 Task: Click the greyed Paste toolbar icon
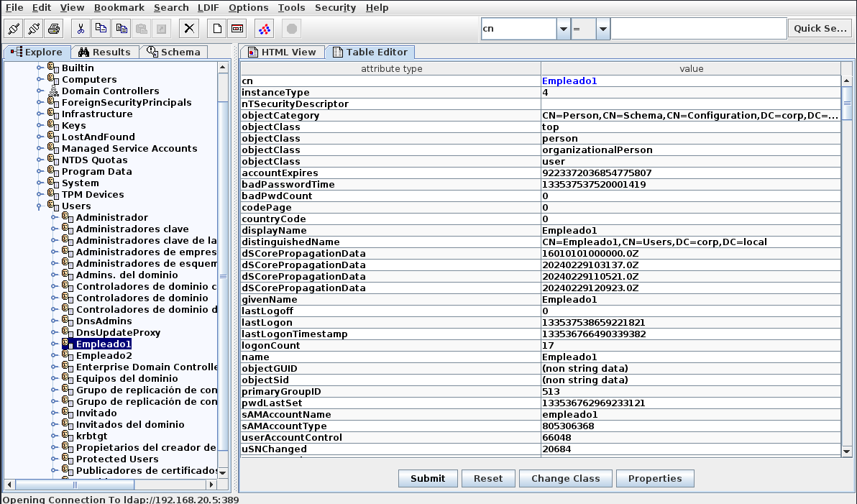point(141,29)
